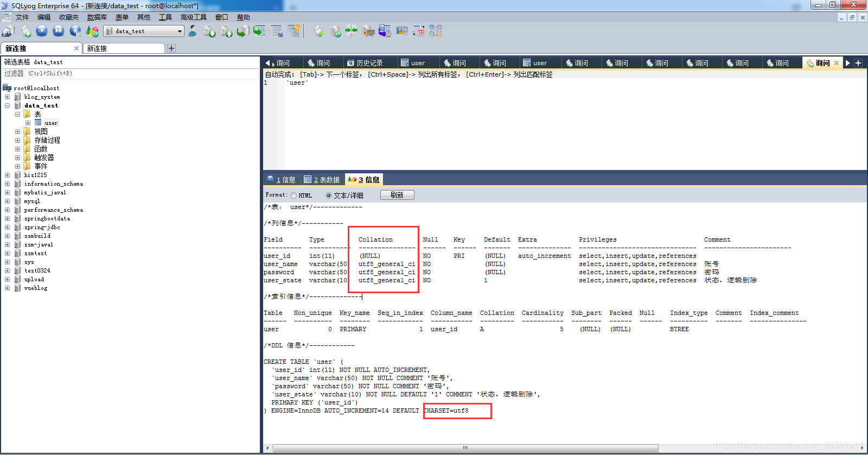Click Execute and Edit Resultset icon
Viewport: 868px width, 455px height.
click(75, 31)
